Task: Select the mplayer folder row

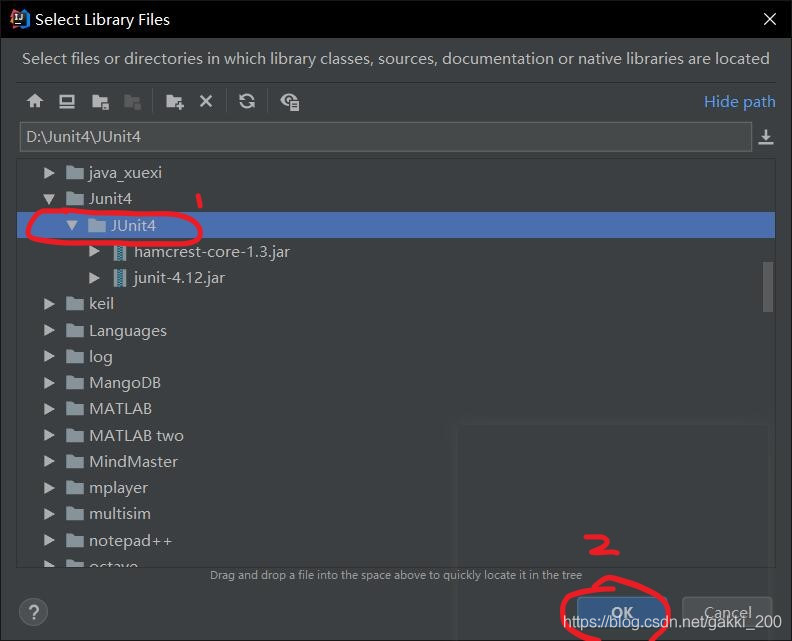Action: click(395, 487)
